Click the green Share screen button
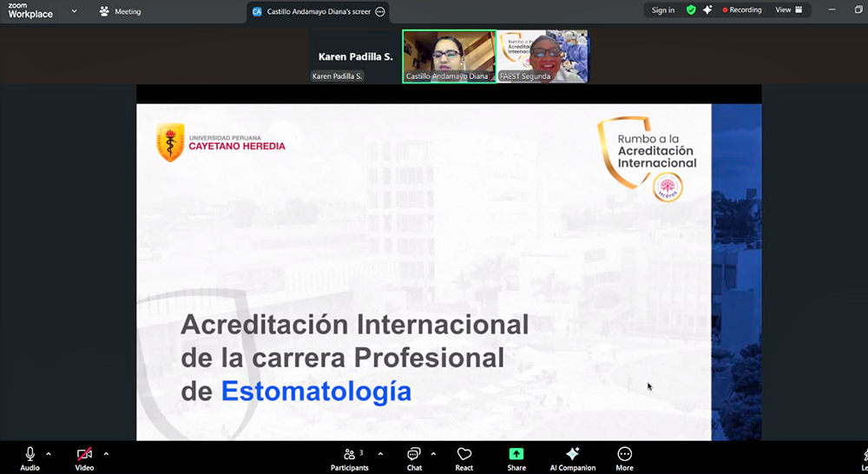Viewport: 868px width, 474px height. click(516, 454)
